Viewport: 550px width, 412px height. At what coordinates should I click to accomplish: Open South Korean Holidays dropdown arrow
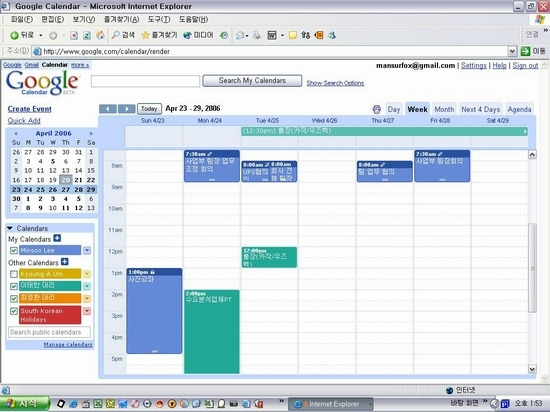click(87, 311)
